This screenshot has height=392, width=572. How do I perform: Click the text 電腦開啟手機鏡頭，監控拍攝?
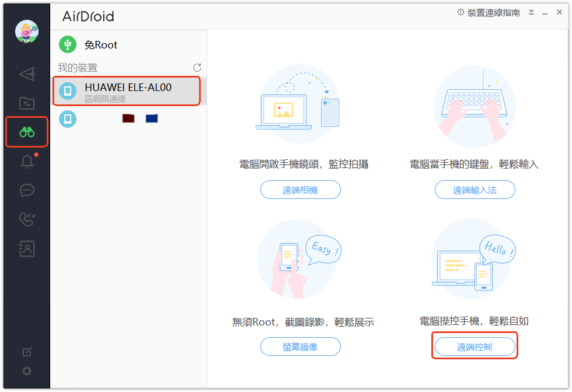304,164
